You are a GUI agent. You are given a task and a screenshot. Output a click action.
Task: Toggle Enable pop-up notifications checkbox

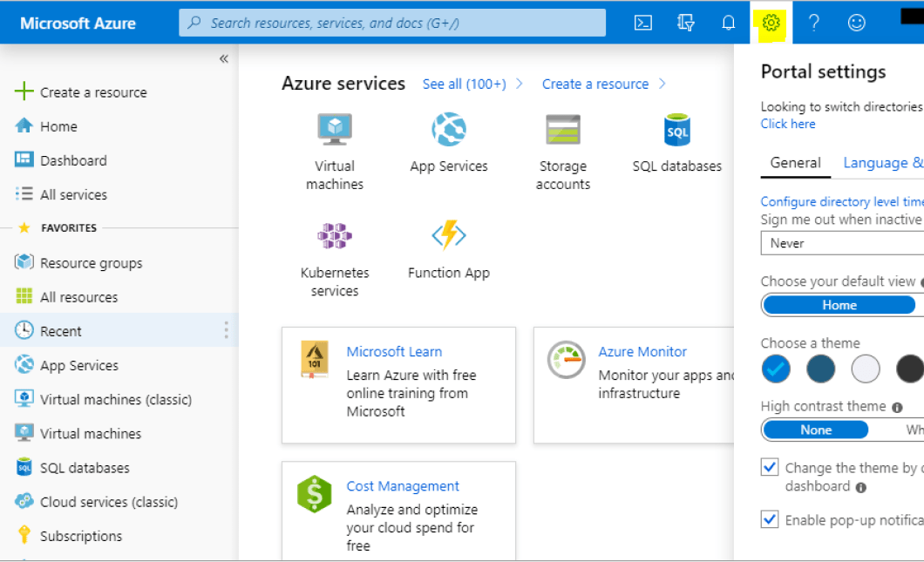click(x=769, y=519)
